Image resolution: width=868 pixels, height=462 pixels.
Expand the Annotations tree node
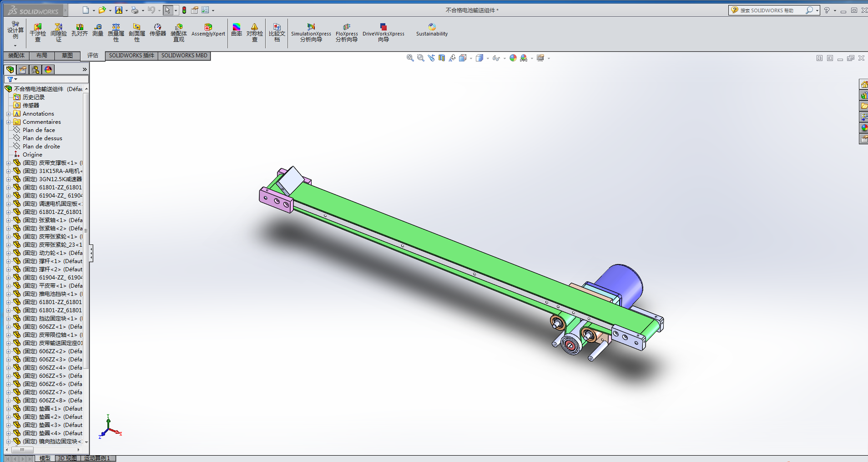pos(8,114)
